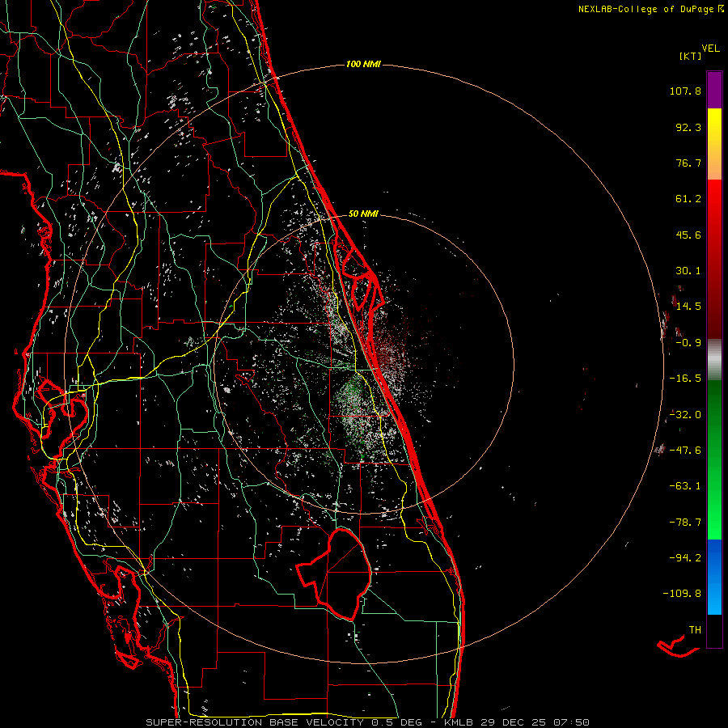The width and height of the screenshot is (728, 728).
Task: Click the [KT] units label
Action: 691,56
